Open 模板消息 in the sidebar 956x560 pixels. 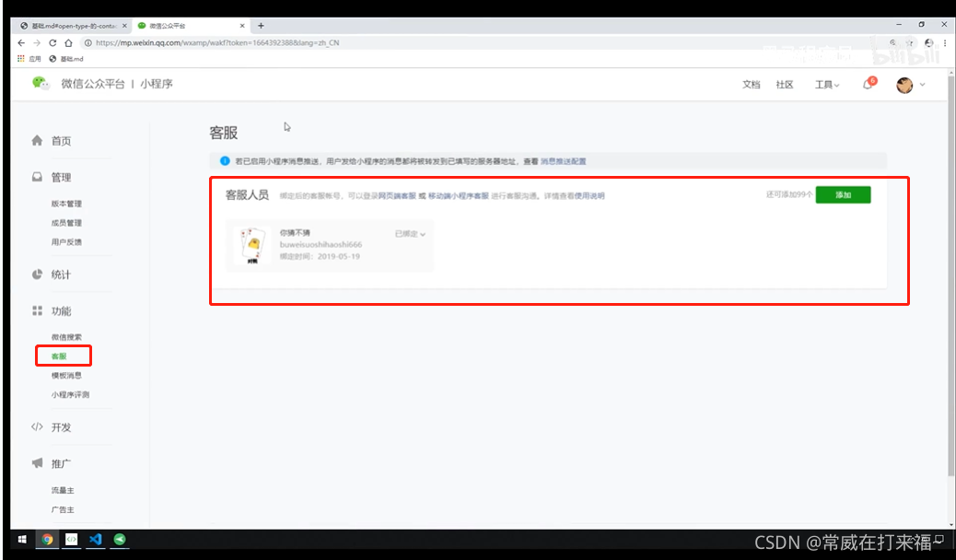click(x=66, y=375)
